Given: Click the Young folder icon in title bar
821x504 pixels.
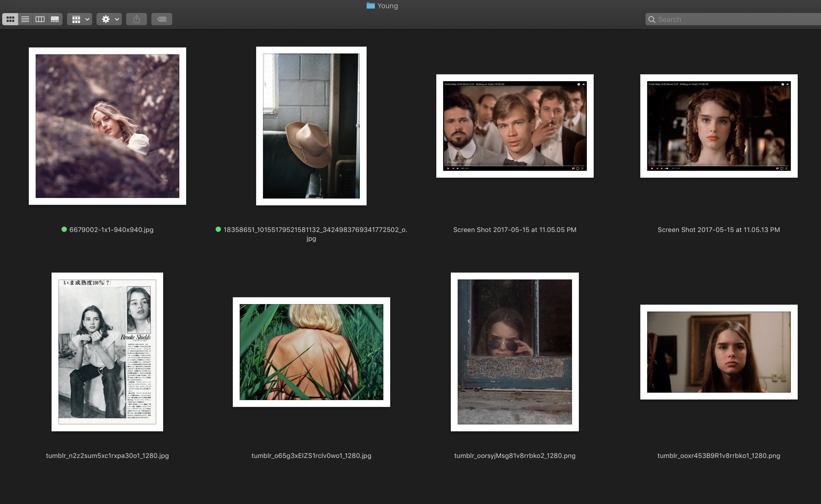Looking at the screenshot, I should [x=371, y=6].
